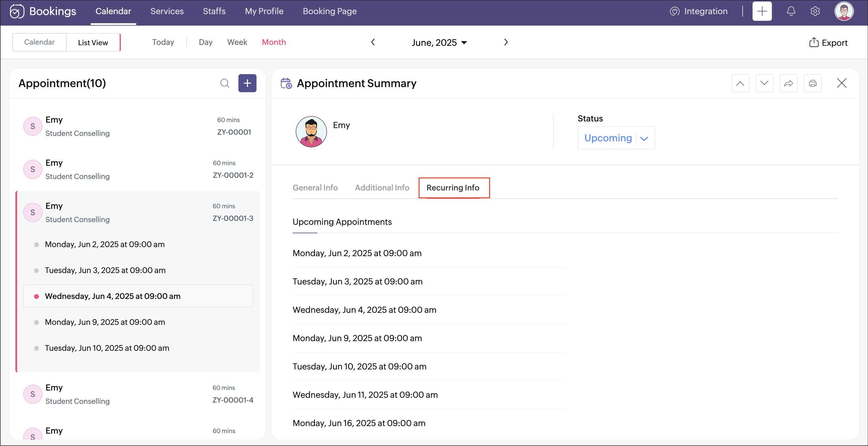Switch to Week view
Image resolution: width=868 pixels, height=446 pixels.
coord(237,42)
